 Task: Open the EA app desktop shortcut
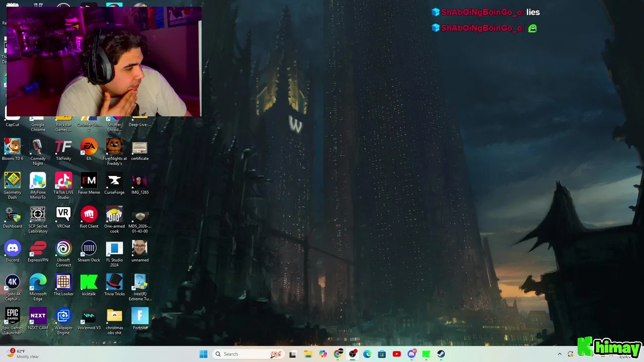[89, 147]
